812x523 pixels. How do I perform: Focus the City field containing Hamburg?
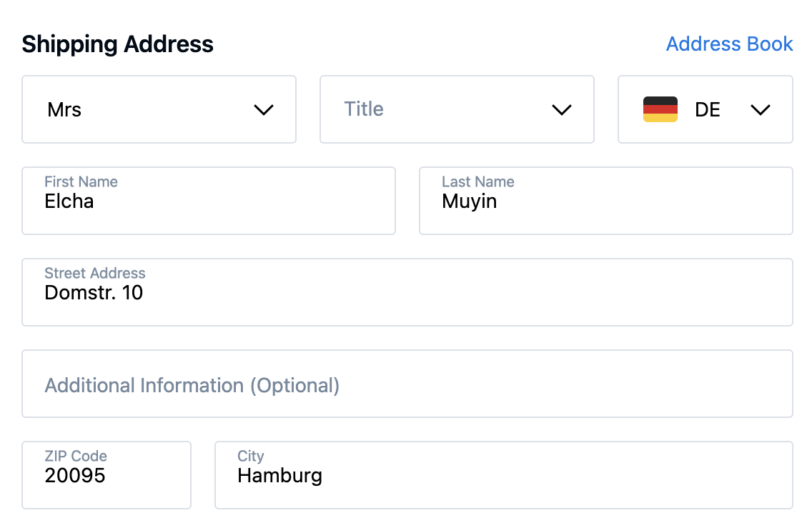tap(503, 476)
